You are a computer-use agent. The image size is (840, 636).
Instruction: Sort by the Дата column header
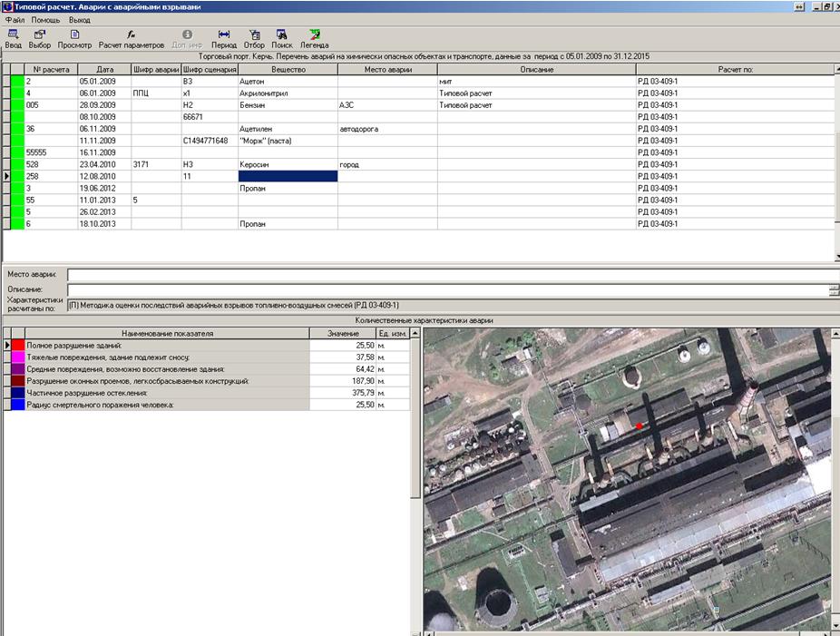click(x=104, y=70)
